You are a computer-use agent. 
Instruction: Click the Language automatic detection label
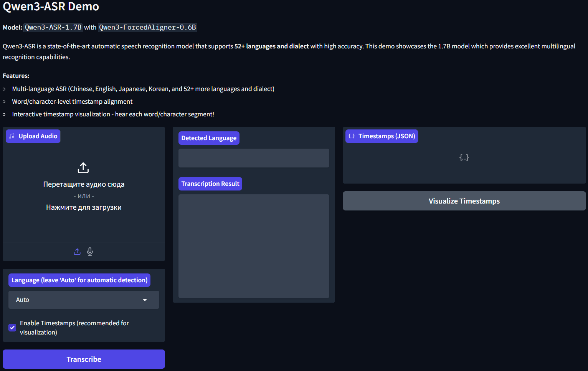79,280
